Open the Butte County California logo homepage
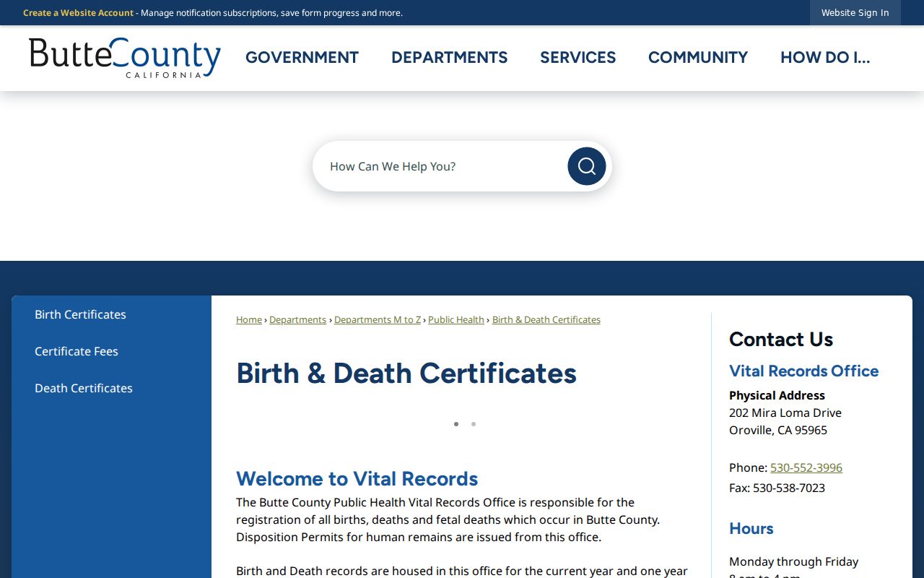The image size is (924, 578). tap(125, 58)
